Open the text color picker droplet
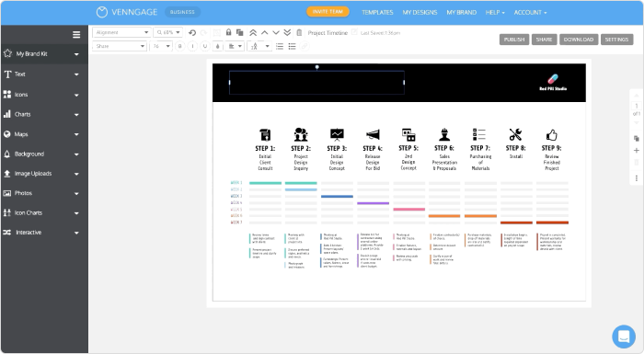 pos(218,46)
